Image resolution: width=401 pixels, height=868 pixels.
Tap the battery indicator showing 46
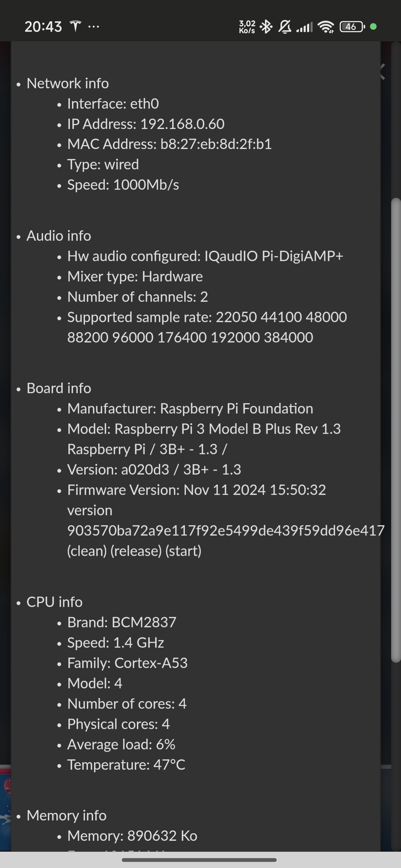(x=352, y=27)
